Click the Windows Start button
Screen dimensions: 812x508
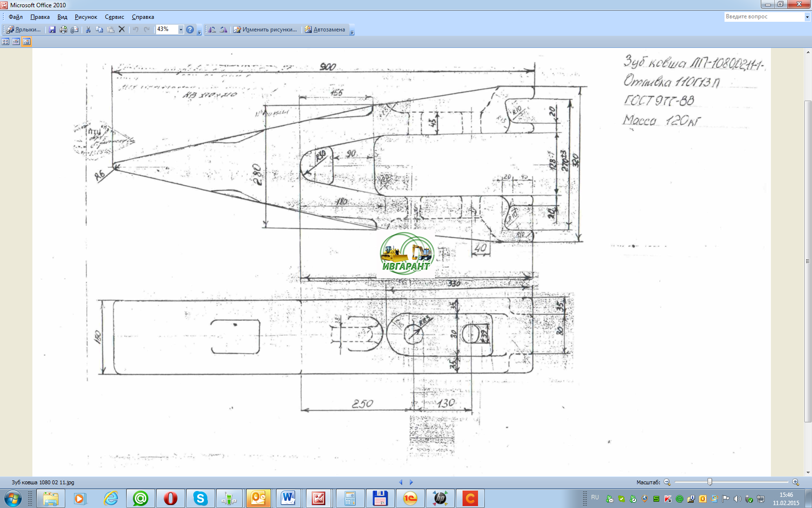click(x=13, y=498)
